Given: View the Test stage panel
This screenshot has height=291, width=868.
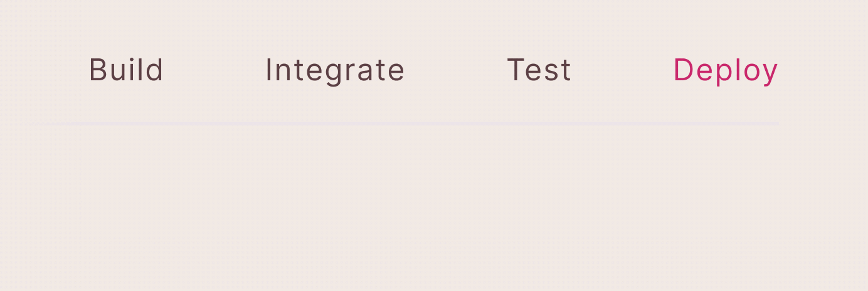Looking at the screenshot, I should pos(539,70).
